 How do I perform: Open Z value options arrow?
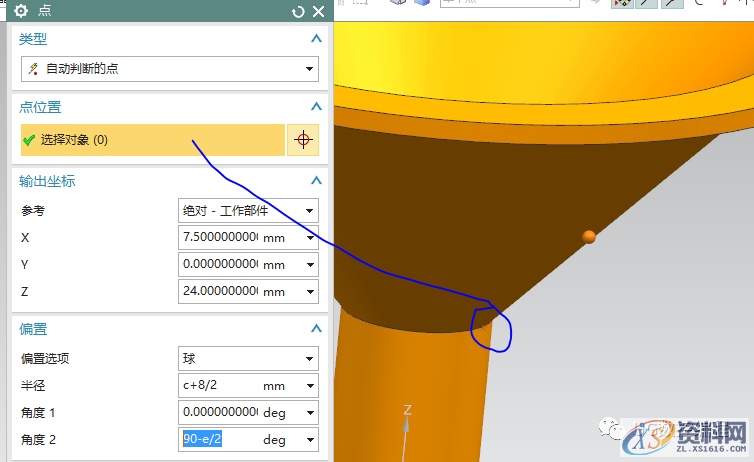click(310, 291)
